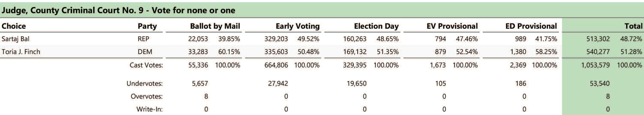Click the REP party cell
Image resolution: width=644 pixels, height=115 pixels.
click(143, 39)
